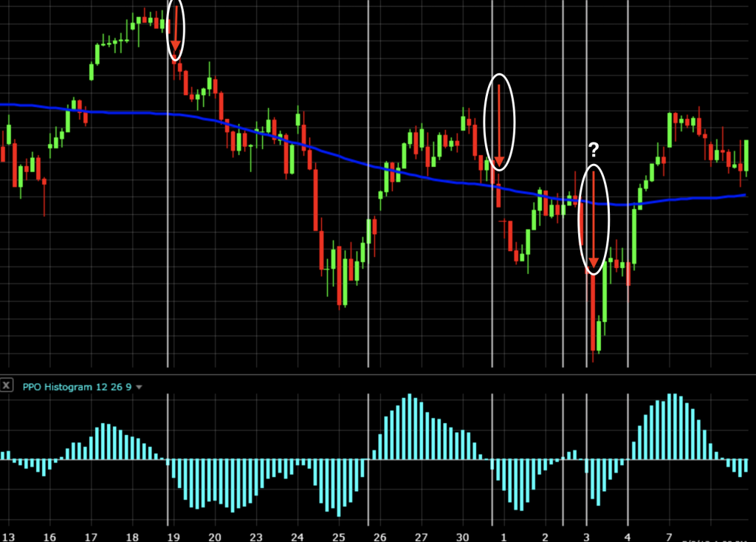Click the PPO Histogram 12 26 9 label
Viewport: 756px width, 542px height.
click(x=78, y=387)
